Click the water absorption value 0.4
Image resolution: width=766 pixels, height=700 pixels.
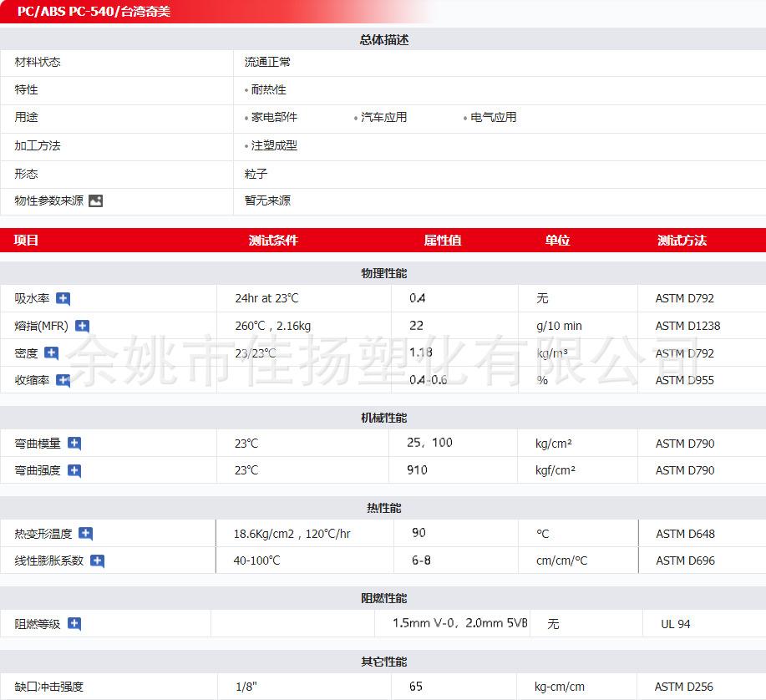417,298
